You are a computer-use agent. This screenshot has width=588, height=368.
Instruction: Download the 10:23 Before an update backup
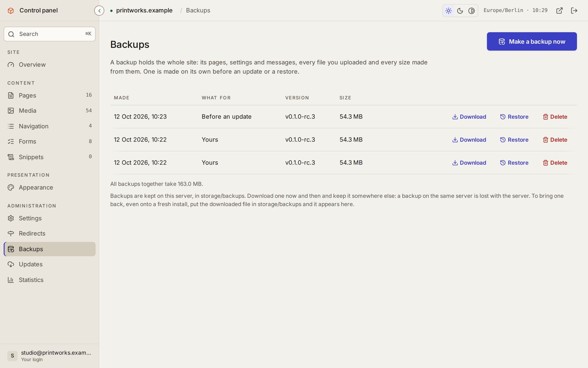click(x=469, y=117)
